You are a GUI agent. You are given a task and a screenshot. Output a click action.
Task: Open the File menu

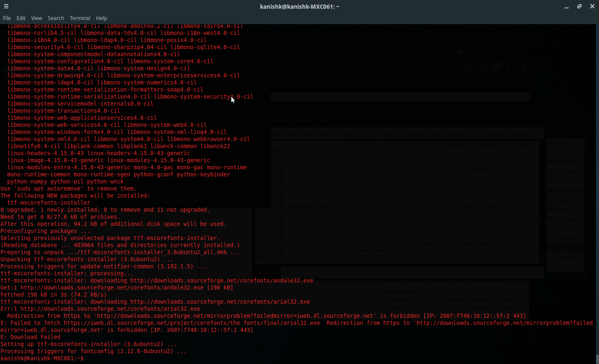pyautogui.click(x=7, y=18)
